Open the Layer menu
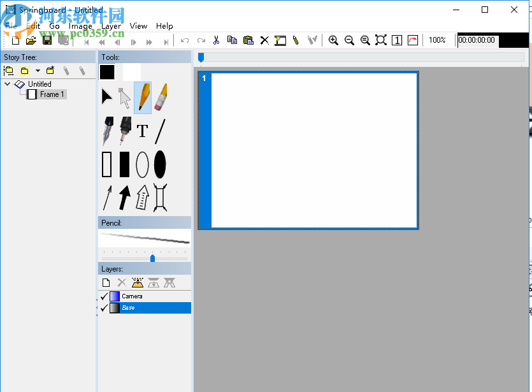Image resolution: width=532 pixels, height=392 pixels. click(111, 26)
